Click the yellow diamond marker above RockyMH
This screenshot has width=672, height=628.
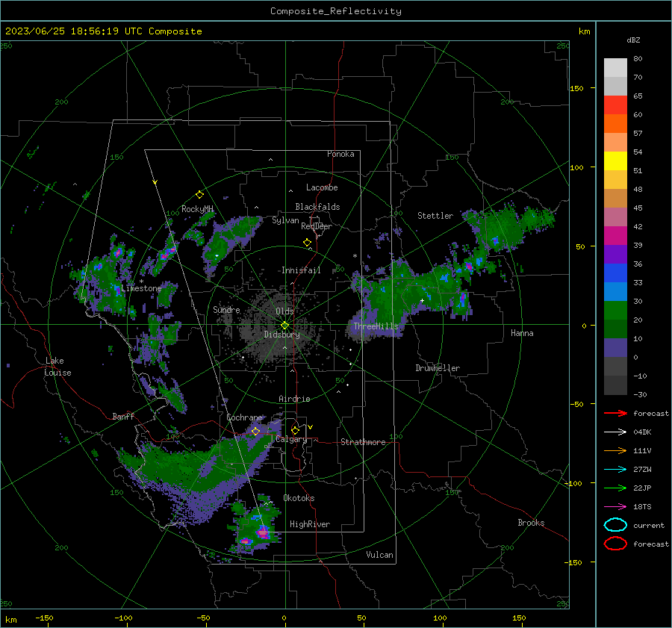coord(199,195)
